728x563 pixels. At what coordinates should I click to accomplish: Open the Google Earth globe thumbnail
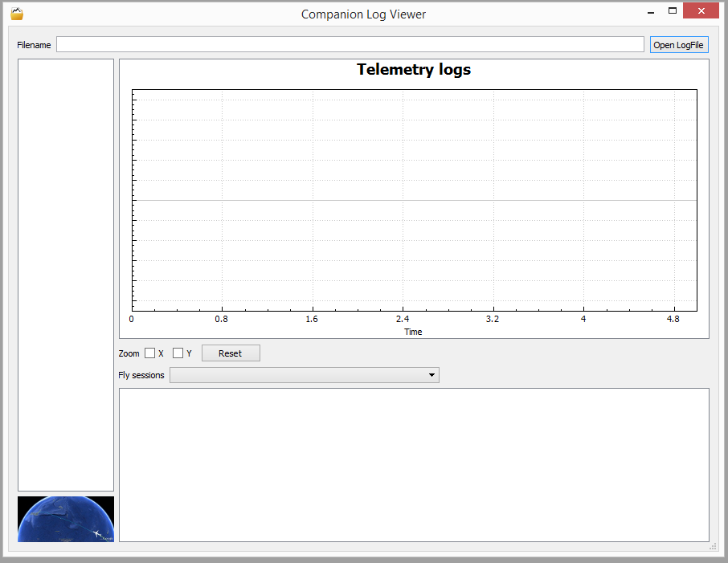tap(66, 519)
